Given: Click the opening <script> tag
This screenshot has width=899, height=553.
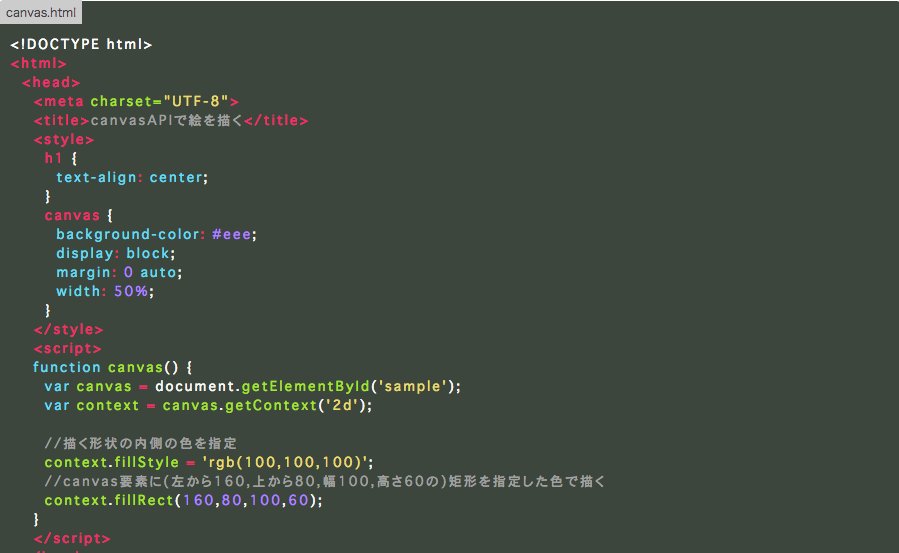Looking at the screenshot, I should pyautogui.click(x=67, y=348).
